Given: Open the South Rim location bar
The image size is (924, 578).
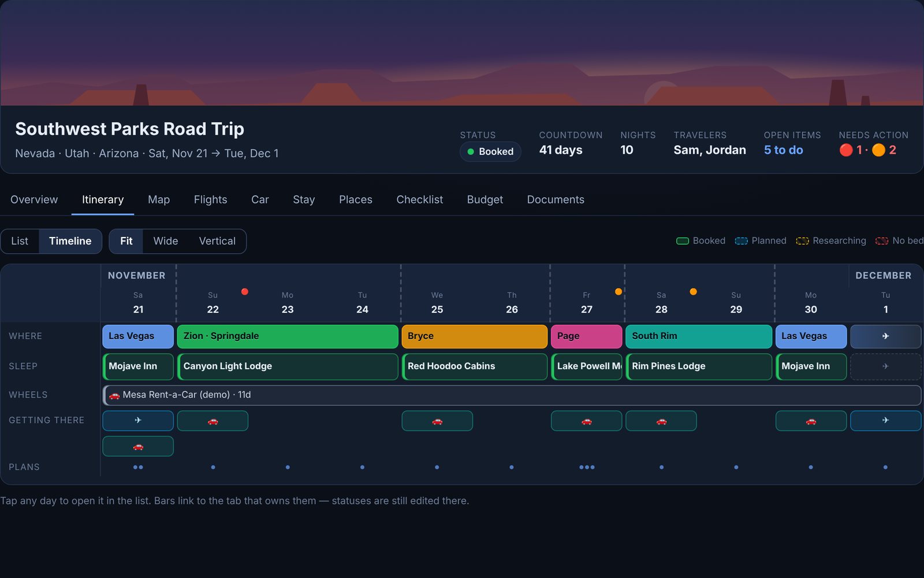Looking at the screenshot, I should coord(699,336).
